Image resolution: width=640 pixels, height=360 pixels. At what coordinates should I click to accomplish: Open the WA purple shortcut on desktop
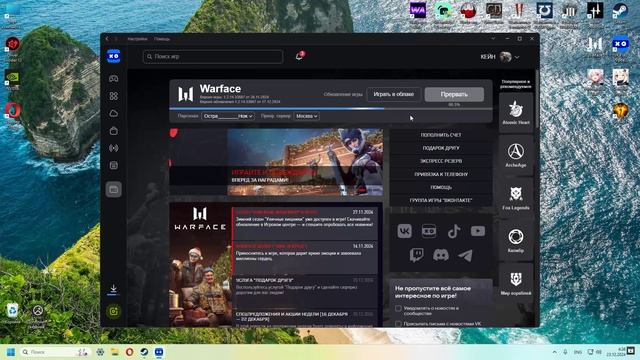pos(418,11)
